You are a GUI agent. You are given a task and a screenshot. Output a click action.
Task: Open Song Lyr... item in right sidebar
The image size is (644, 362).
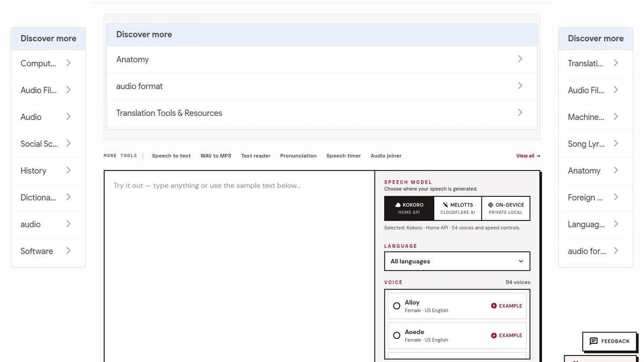(x=596, y=144)
